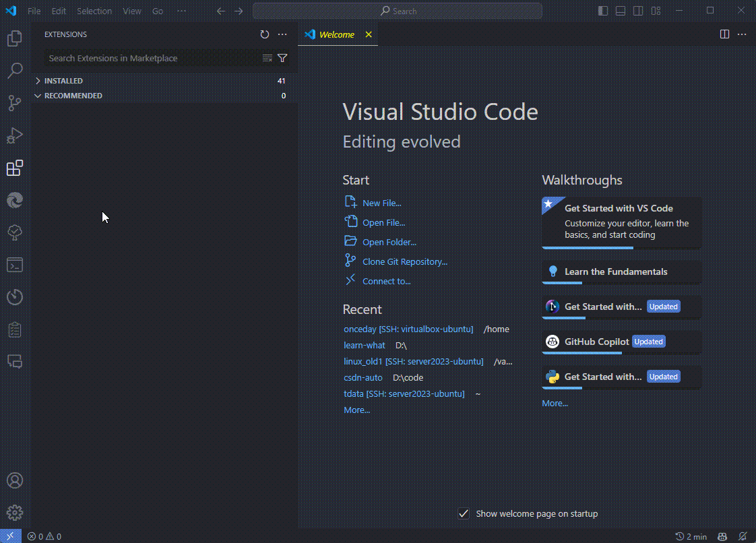Open the chat bubbles icon in activity bar
This screenshot has width=756, height=543.
(14, 362)
